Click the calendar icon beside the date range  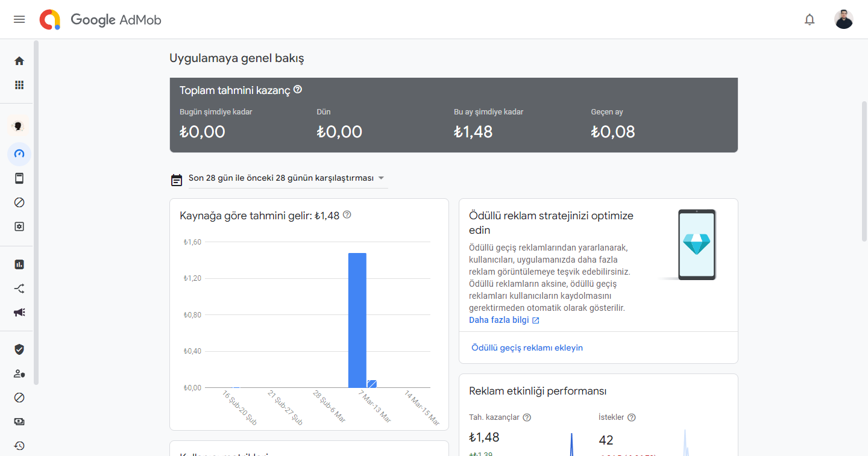pyautogui.click(x=177, y=179)
